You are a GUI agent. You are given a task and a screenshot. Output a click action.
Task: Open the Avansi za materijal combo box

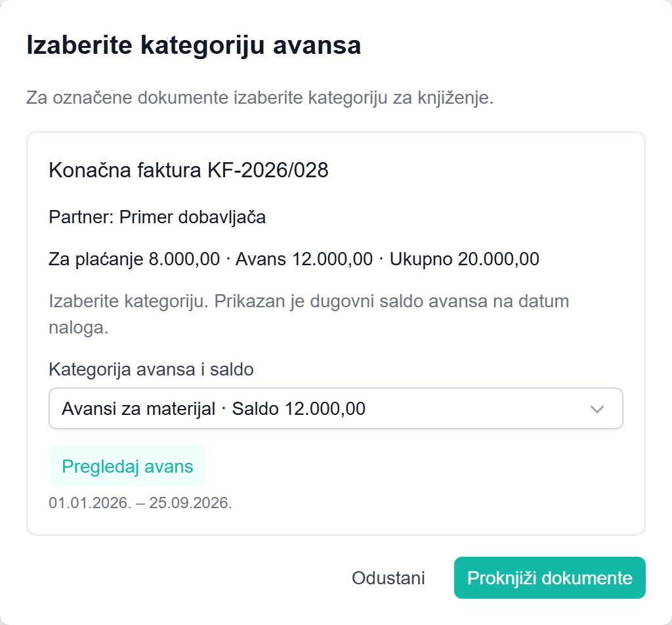(335, 408)
